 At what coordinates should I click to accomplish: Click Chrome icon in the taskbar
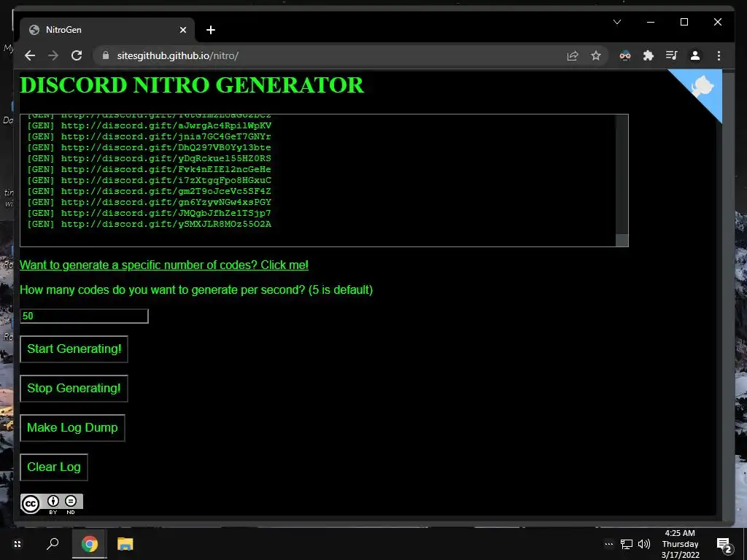(89, 544)
